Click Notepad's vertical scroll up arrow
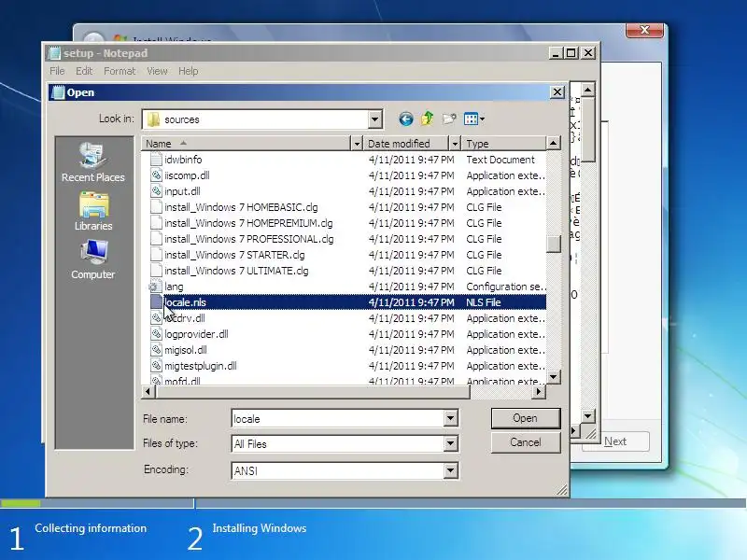Image resolution: width=747 pixels, height=560 pixels. tap(588, 90)
